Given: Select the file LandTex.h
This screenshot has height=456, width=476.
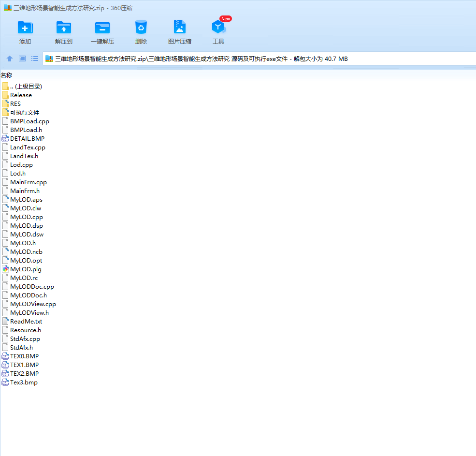Looking at the screenshot, I should pyautogui.click(x=20, y=156).
